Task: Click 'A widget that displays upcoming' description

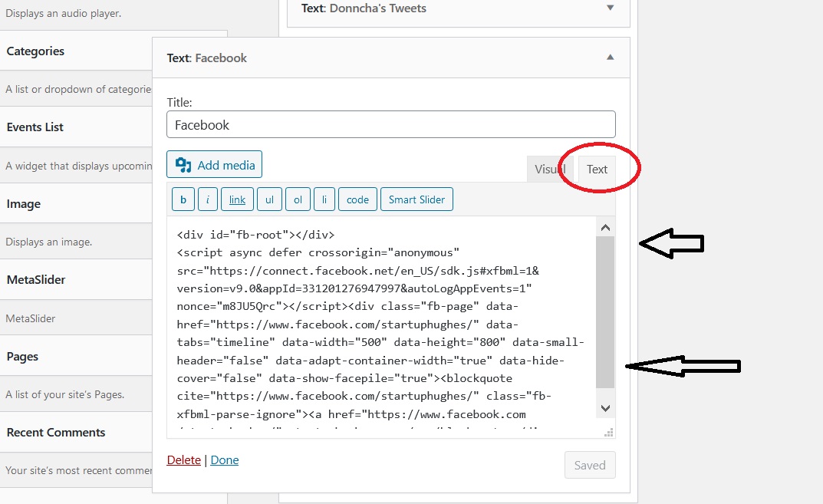Action: [x=79, y=166]
